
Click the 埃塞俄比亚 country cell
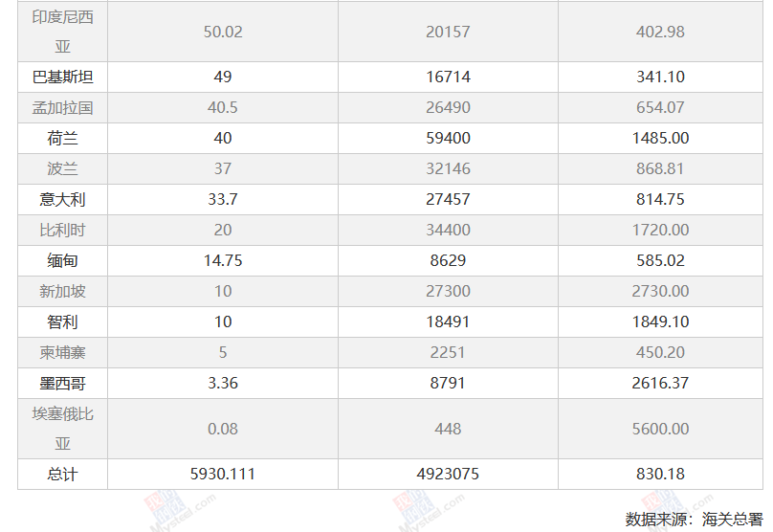(62, 429)
